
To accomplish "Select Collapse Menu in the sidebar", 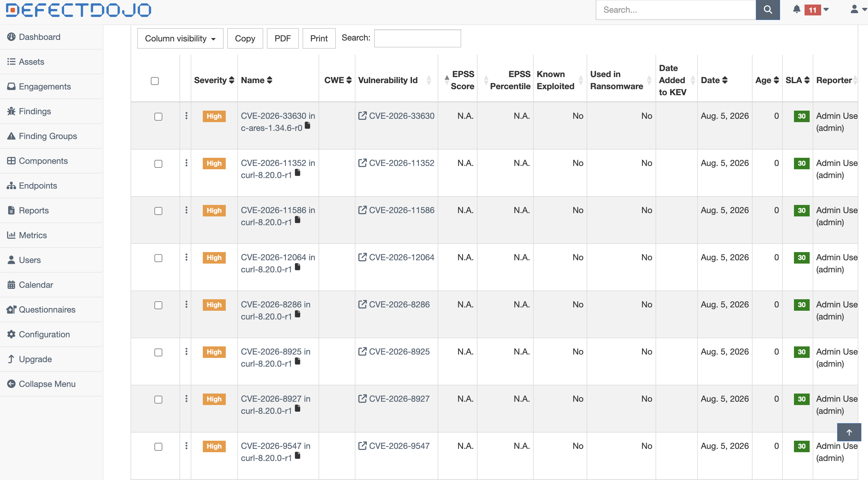I will (x=51, y=384).
